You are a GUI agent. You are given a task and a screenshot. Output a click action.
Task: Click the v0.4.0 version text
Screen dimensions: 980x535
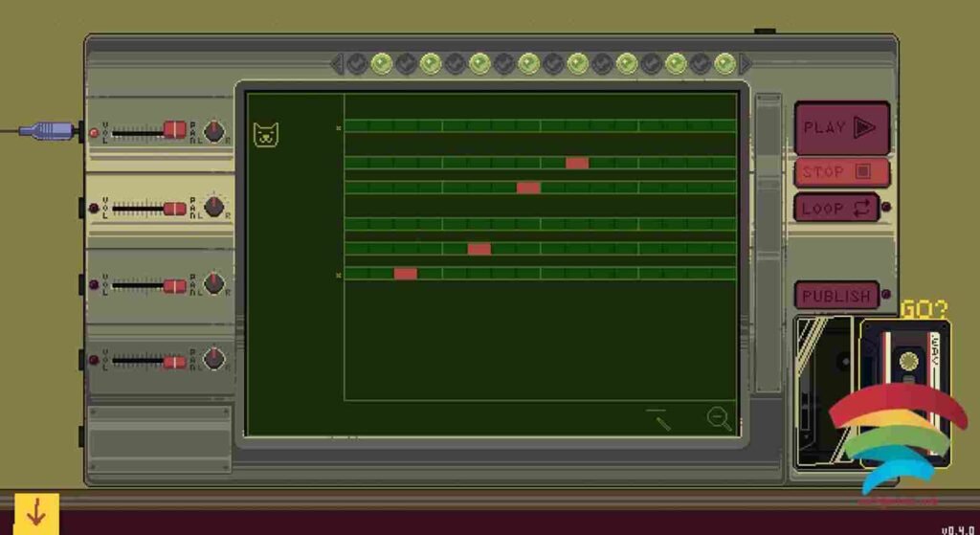(957, 529)
